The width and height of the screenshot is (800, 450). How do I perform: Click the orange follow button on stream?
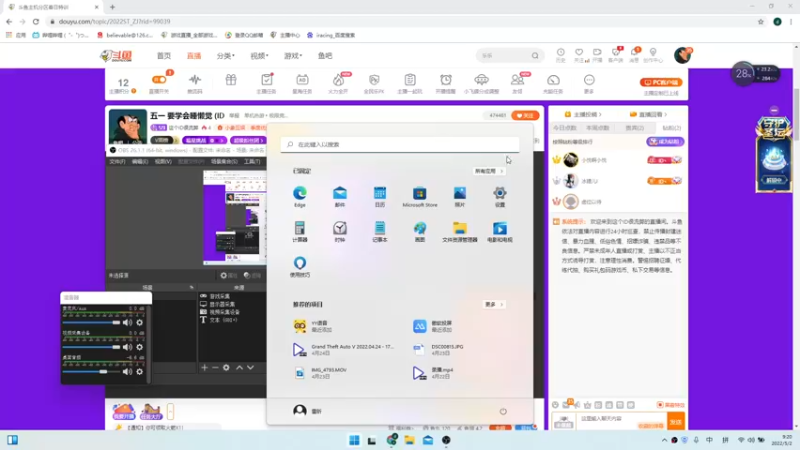click(525, 115)
